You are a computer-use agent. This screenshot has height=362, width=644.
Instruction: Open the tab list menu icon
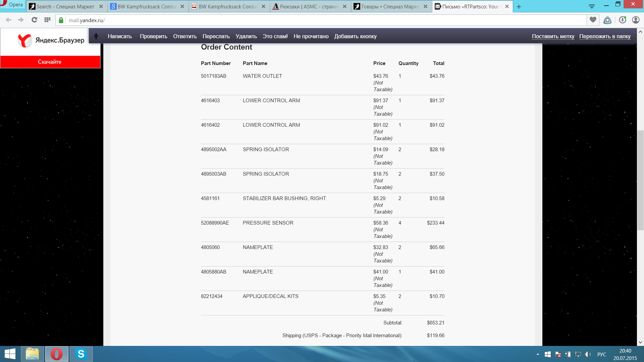(x=592, y=6)
